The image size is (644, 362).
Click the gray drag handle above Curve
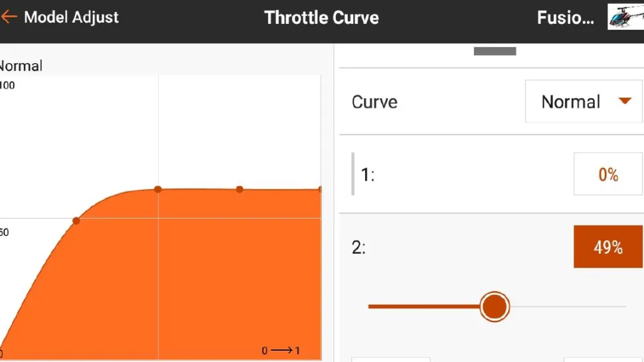click(x=495, y=51)
